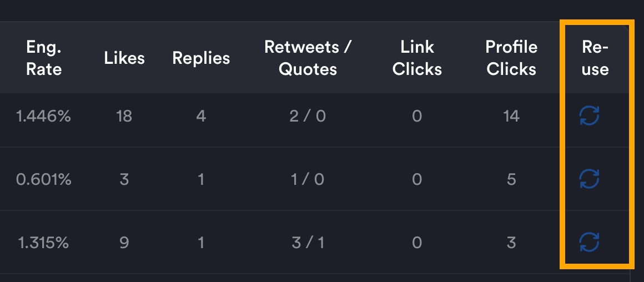Select the Likes column header

[x=124, y=58]
